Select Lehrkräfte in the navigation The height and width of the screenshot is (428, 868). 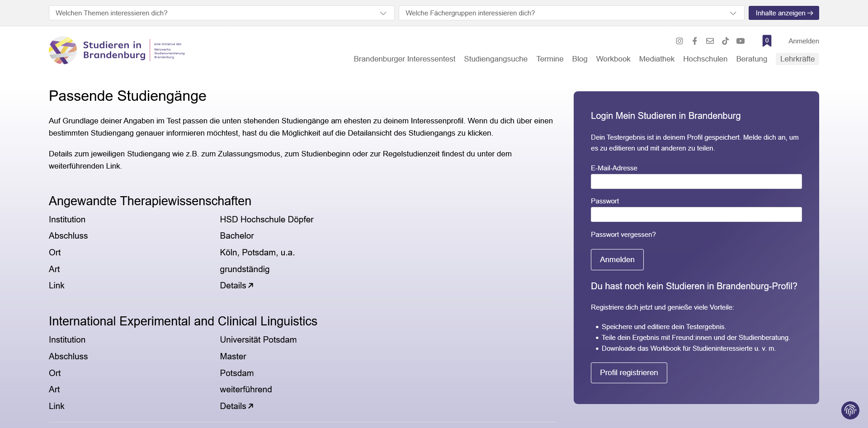coord(797,59)
